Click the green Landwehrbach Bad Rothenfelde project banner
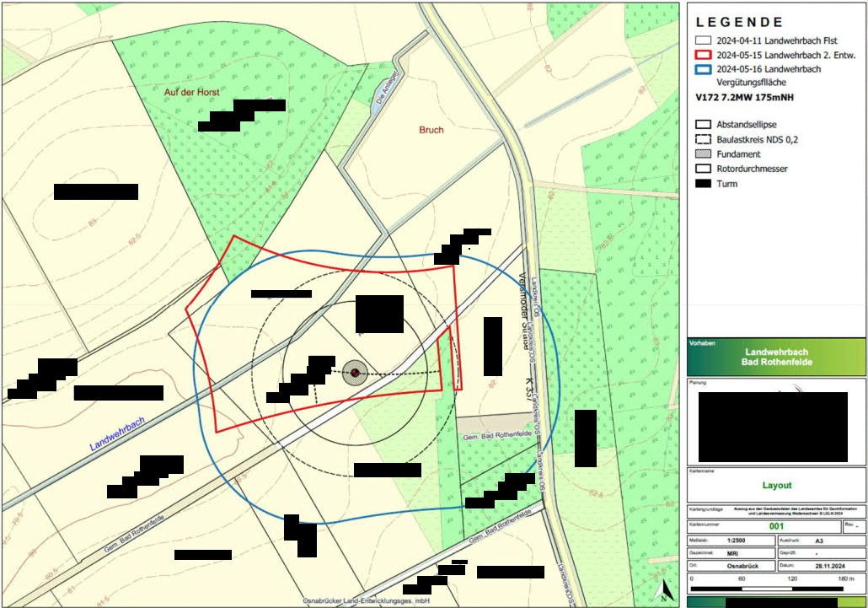The width and height of the screenshot is (868, 608). [776, 357]
